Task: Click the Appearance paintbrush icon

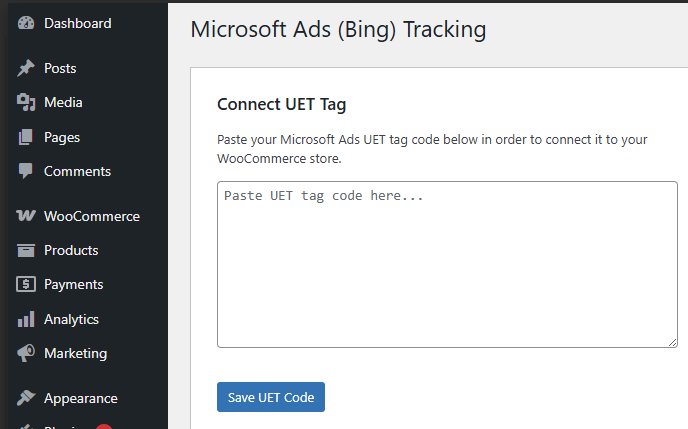Action: (x=26, y=398)
